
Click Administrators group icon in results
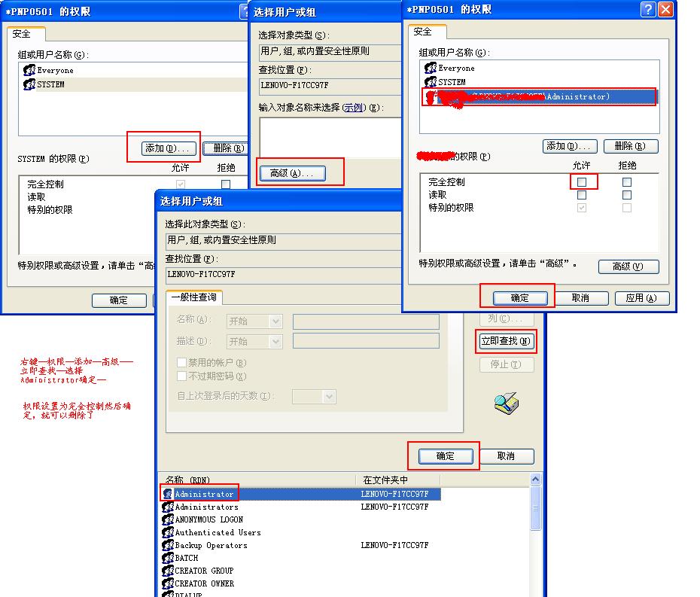(x=168, y=507)
